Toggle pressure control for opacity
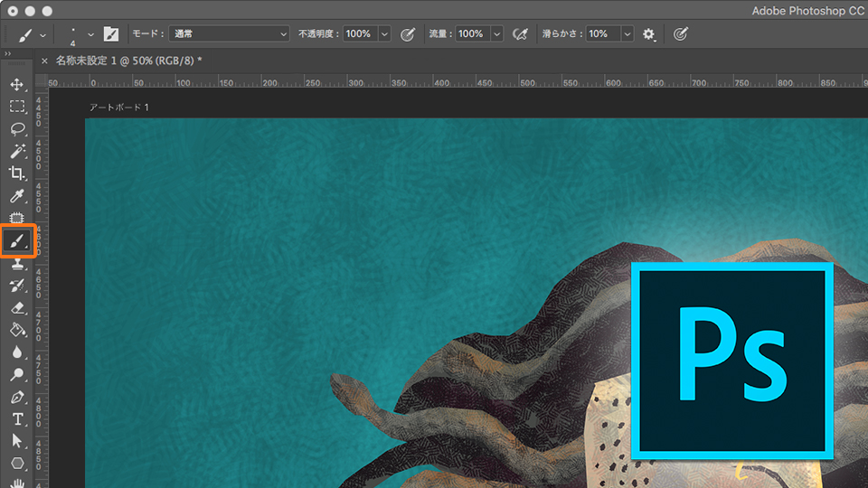Screen dimensions: 868x488 click(408, 34)
